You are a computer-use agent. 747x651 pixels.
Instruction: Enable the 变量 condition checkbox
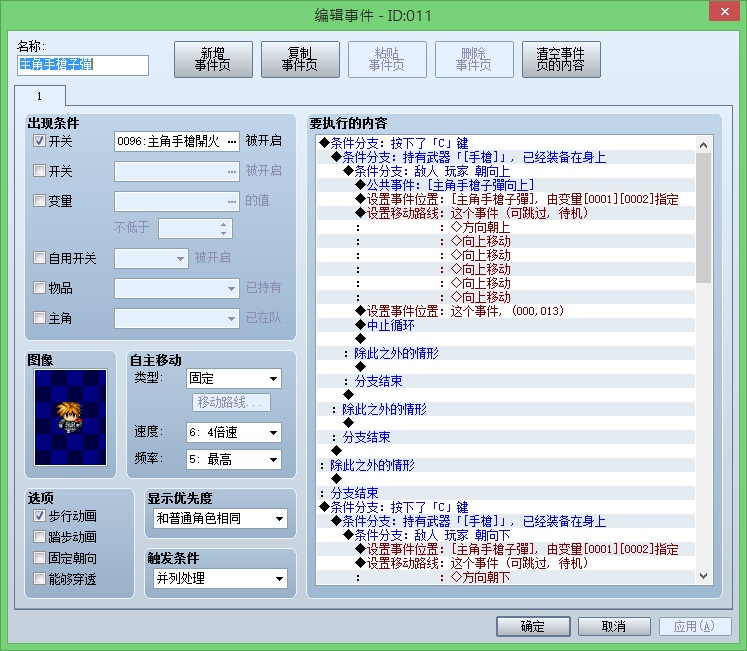(40, 201)
